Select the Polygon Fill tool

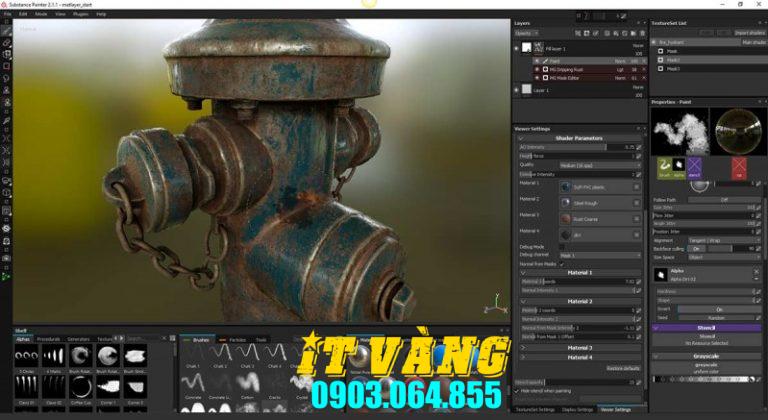6,66
